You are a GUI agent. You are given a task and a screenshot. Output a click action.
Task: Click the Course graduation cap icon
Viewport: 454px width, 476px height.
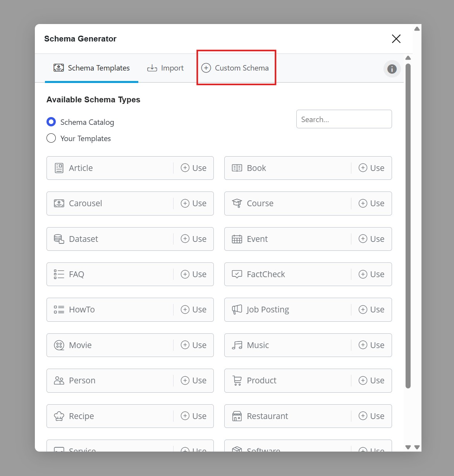[237, 204]
